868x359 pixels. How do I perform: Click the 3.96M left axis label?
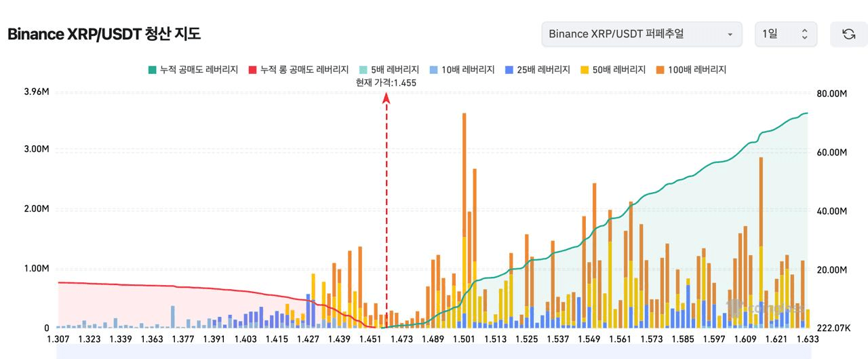pyautogui.click(x=36, y=92)
